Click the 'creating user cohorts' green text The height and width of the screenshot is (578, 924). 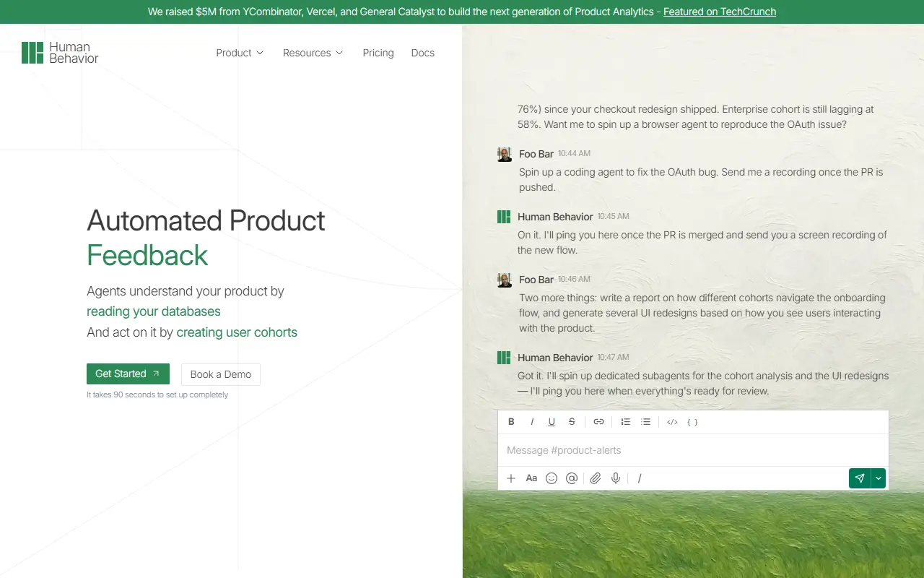[x=237, y=332]
